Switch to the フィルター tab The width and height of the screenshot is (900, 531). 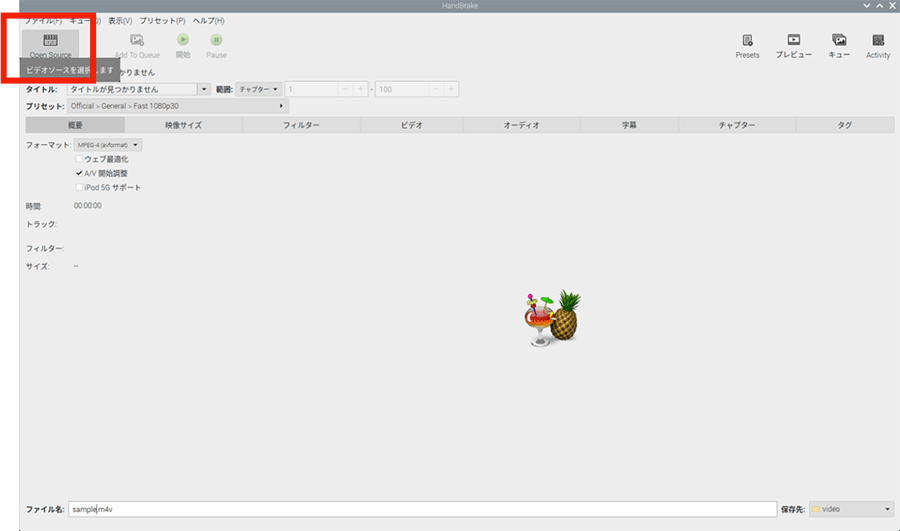[x=301, y=125]
